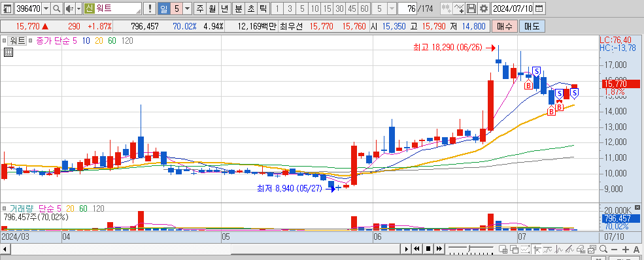Switch to tick 틱 chart
The height and width of the screenshot is (260, 644).
pyautogui.click(x=263, y=8)
